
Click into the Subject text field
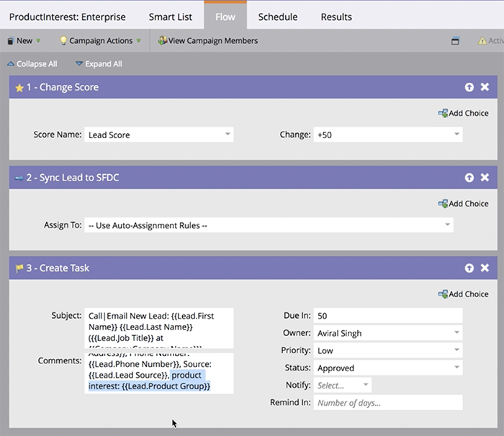coord(159,328)
